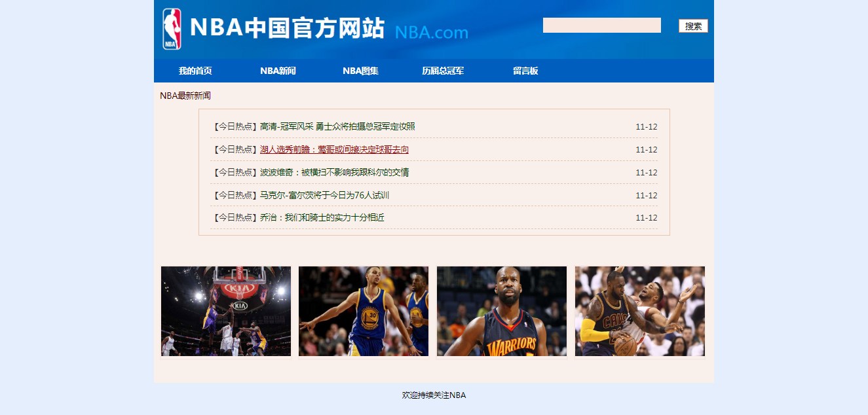This screenshot has height=415, width=868.
Task: Open the 留言板 message board menu item
Action: (525, 71)
